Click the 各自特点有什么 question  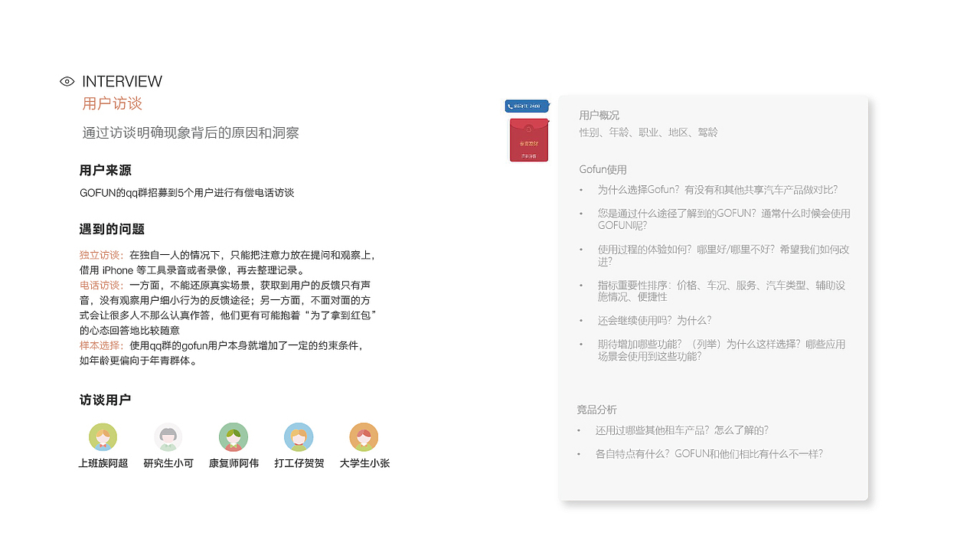point(709,454)
